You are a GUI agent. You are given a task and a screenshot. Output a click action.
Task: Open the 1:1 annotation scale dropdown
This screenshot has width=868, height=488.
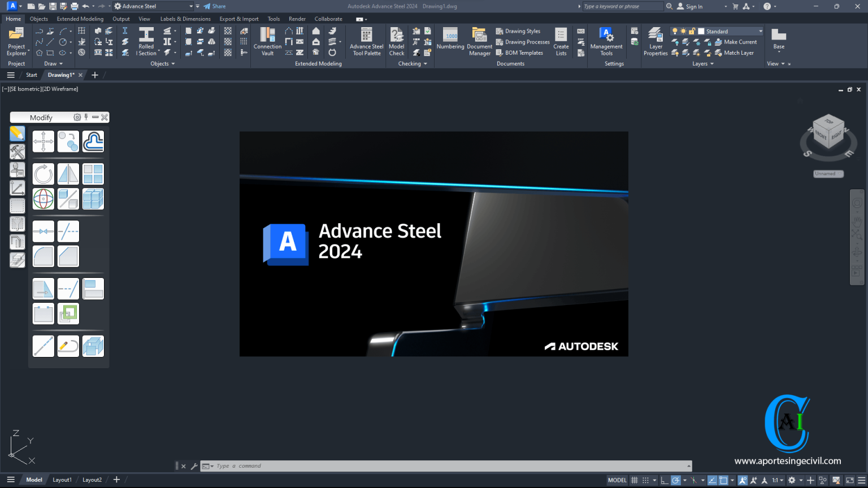coord(778,480)
